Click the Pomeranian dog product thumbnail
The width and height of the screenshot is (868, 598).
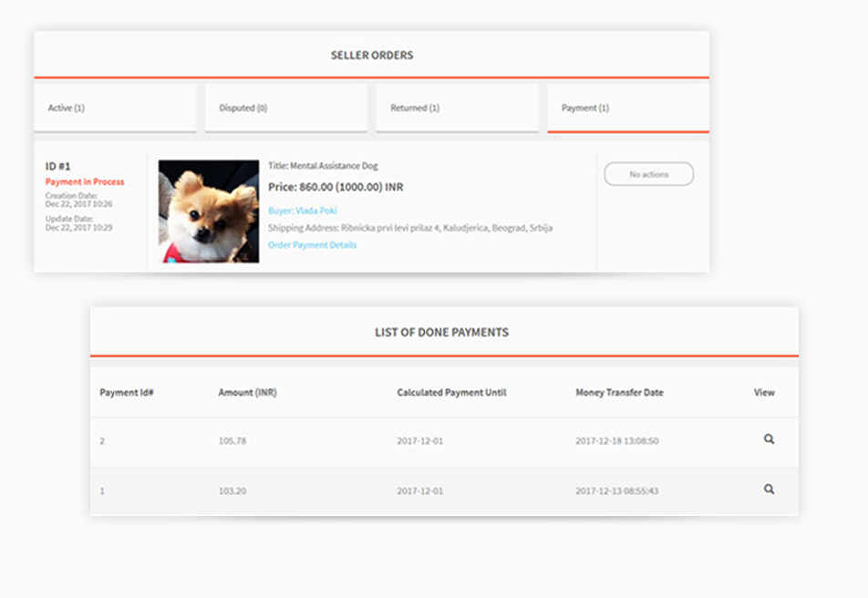point(209,211)
